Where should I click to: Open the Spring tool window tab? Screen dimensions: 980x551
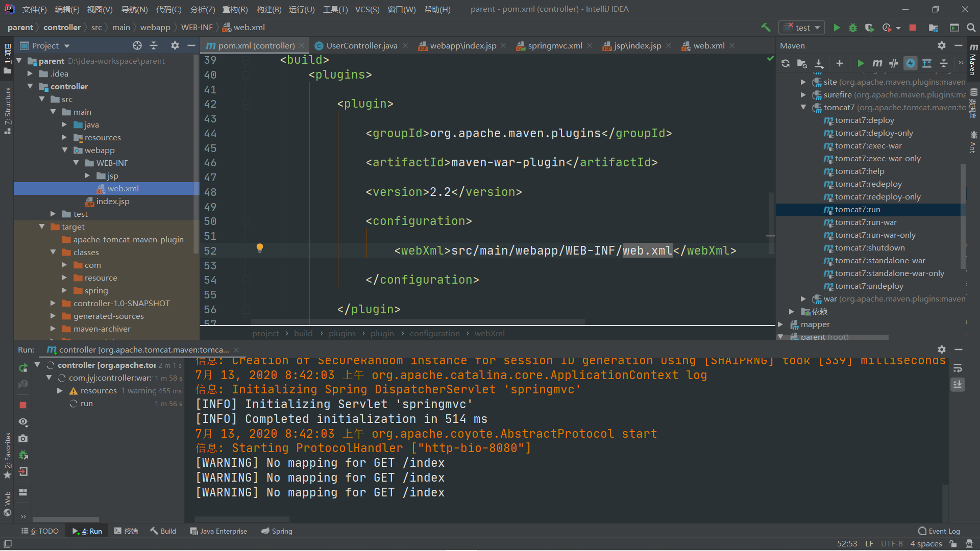click(x=277, y=531)
